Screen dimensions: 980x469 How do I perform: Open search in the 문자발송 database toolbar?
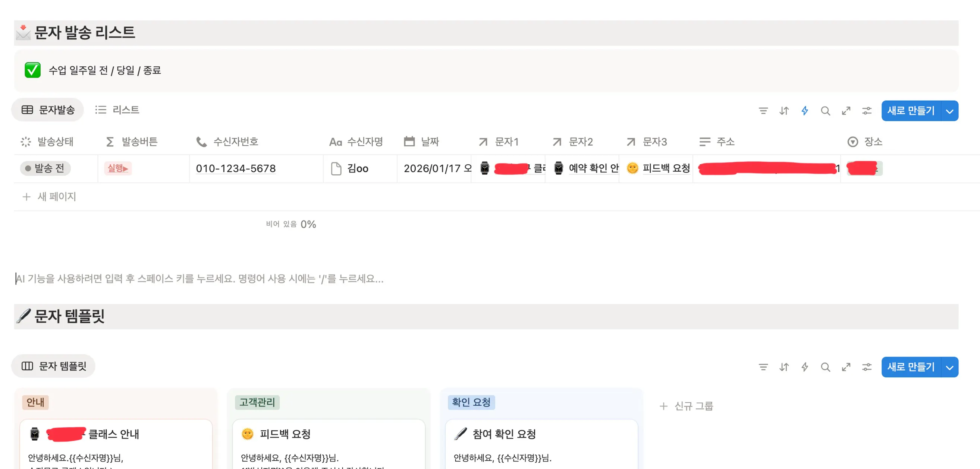click(825, 111)
